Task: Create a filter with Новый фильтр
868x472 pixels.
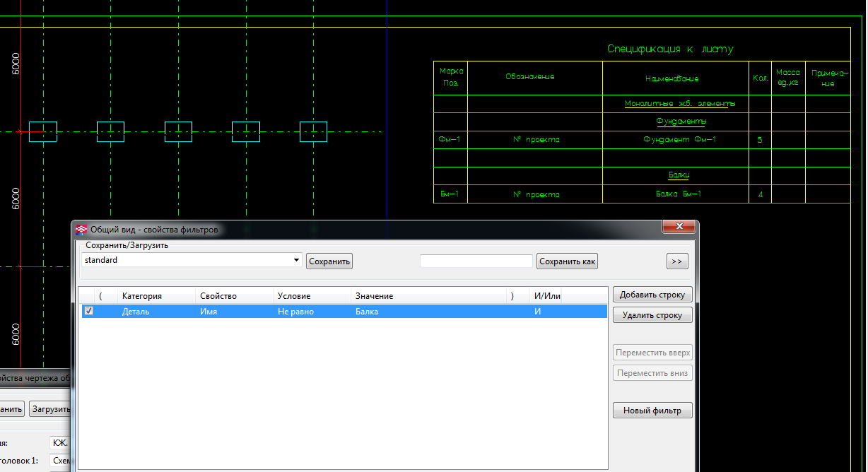Action: (652, 411)
